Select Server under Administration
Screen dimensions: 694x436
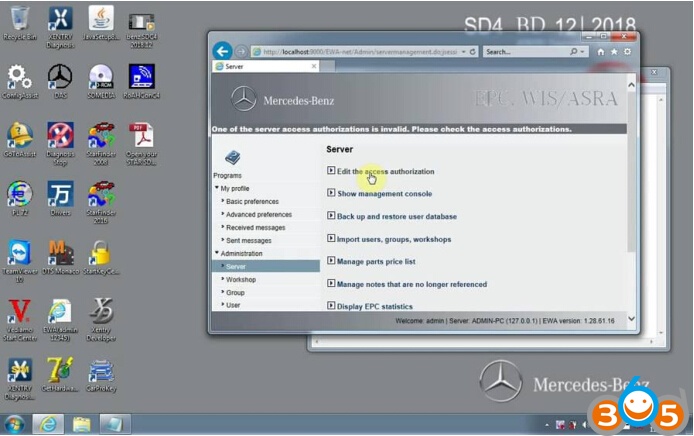pyautogui.click(x=266, y=266)
